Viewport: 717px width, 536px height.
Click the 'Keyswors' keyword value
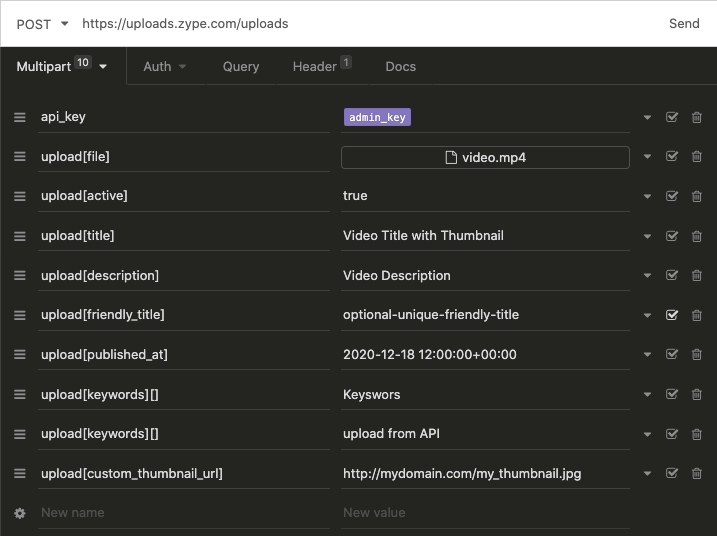coord(371,394)
